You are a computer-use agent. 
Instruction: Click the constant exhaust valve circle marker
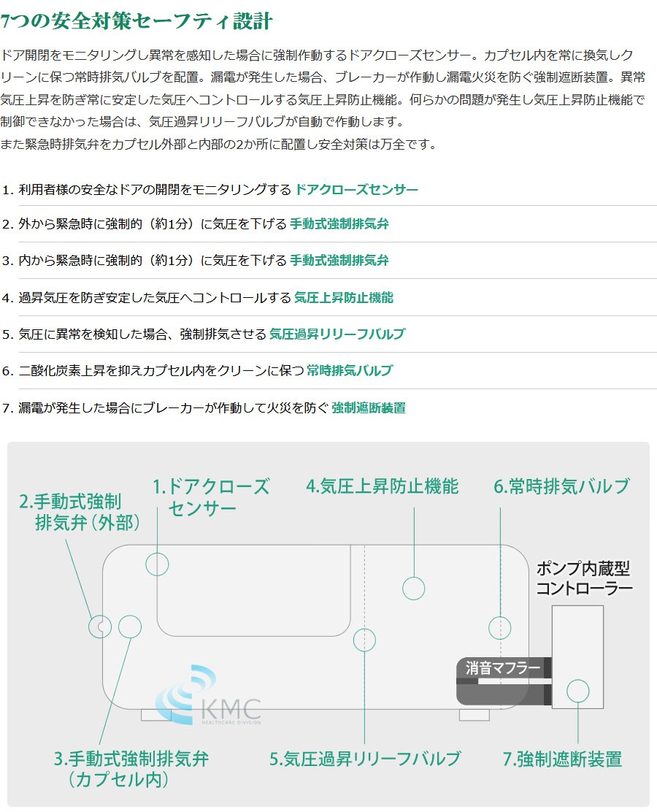click(x=499, y=628)
